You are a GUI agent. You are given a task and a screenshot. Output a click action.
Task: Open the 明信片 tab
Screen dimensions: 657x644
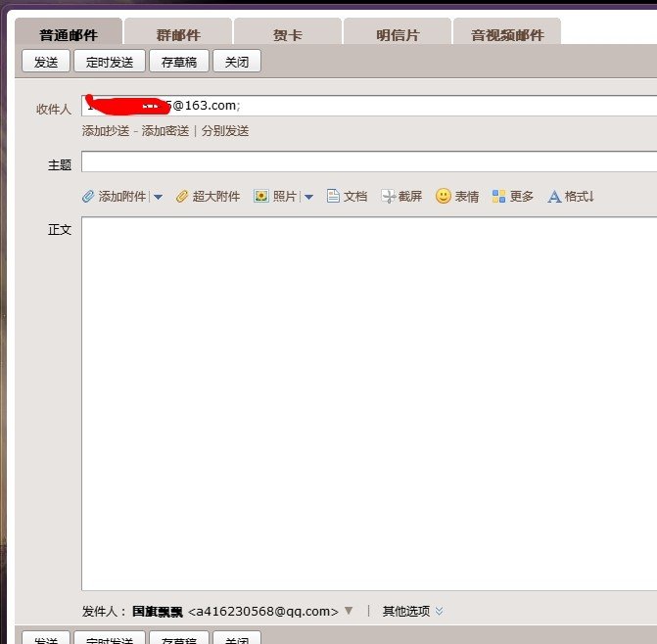click(x=398, y=32)
